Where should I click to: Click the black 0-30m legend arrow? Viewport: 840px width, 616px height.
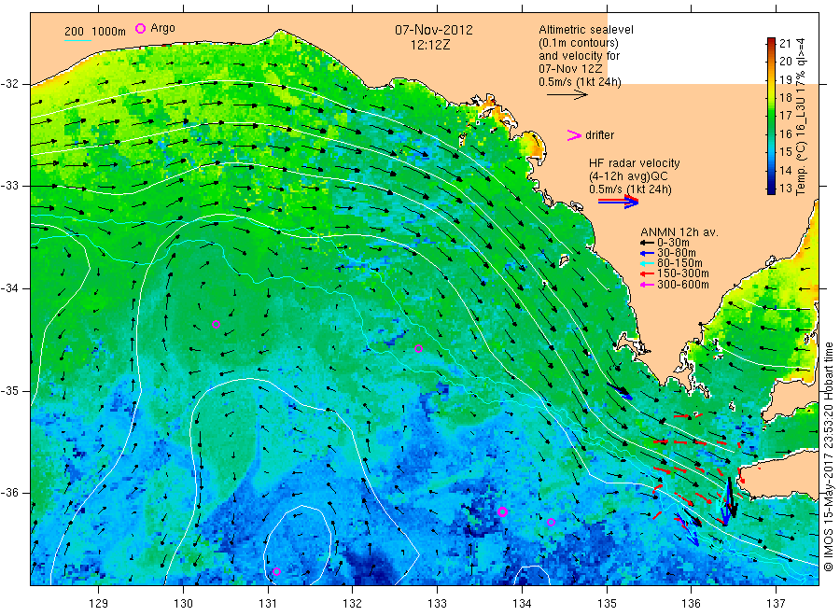(x=648, y=243)
